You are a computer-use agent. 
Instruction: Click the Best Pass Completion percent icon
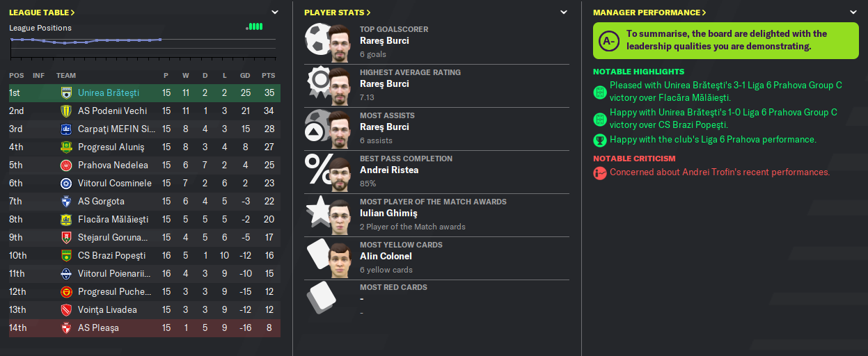coord(317,170)
